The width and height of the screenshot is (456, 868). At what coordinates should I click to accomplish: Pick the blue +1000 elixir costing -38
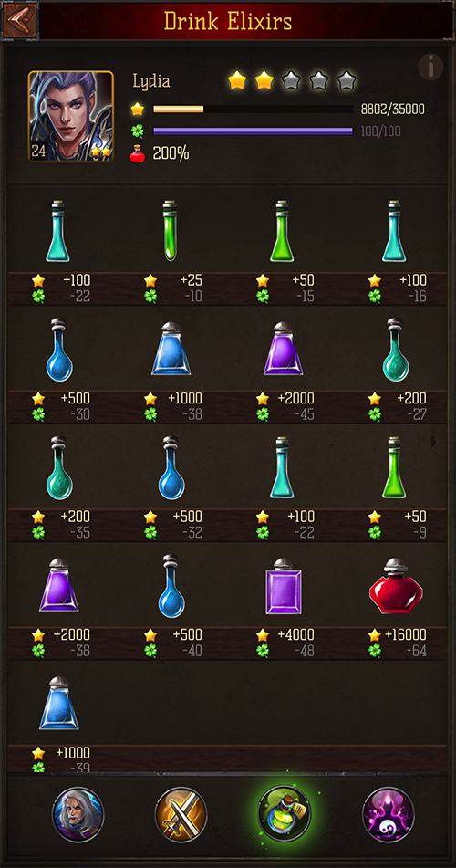tap(171, 349)
